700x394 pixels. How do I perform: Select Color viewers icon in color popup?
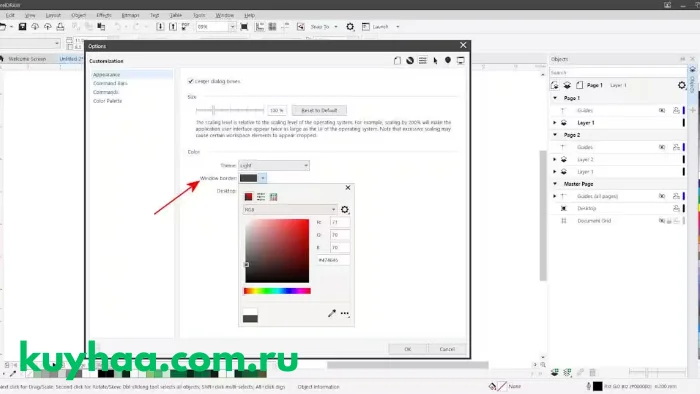249,197
